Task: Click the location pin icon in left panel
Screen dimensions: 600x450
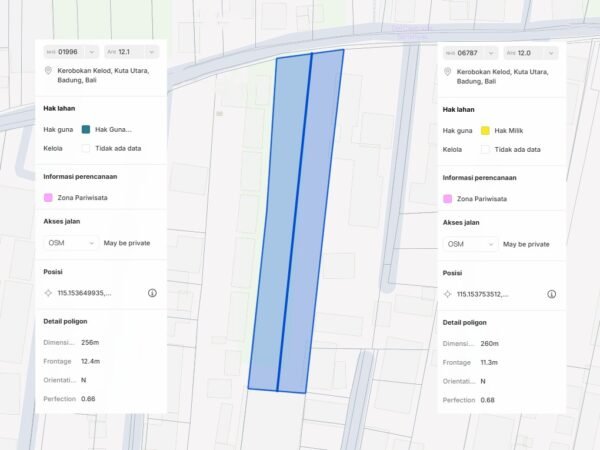Action: pyautogui.click(x=48, y=71)
